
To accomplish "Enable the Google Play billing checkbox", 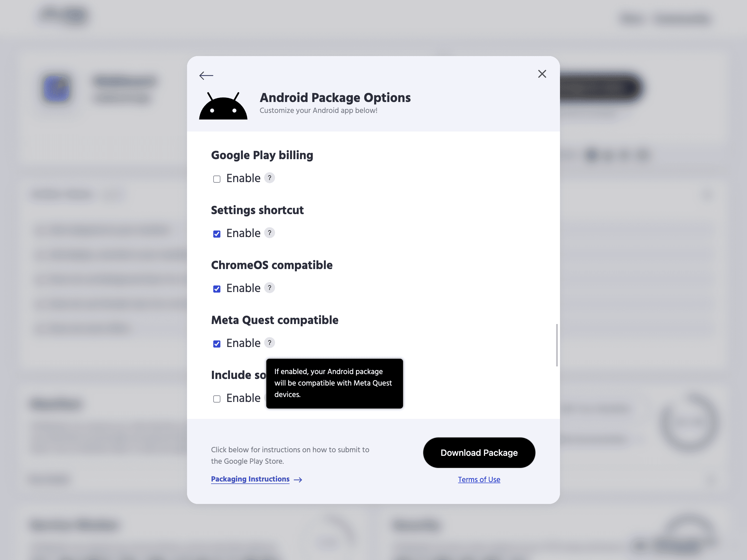I will click(217, 179).
